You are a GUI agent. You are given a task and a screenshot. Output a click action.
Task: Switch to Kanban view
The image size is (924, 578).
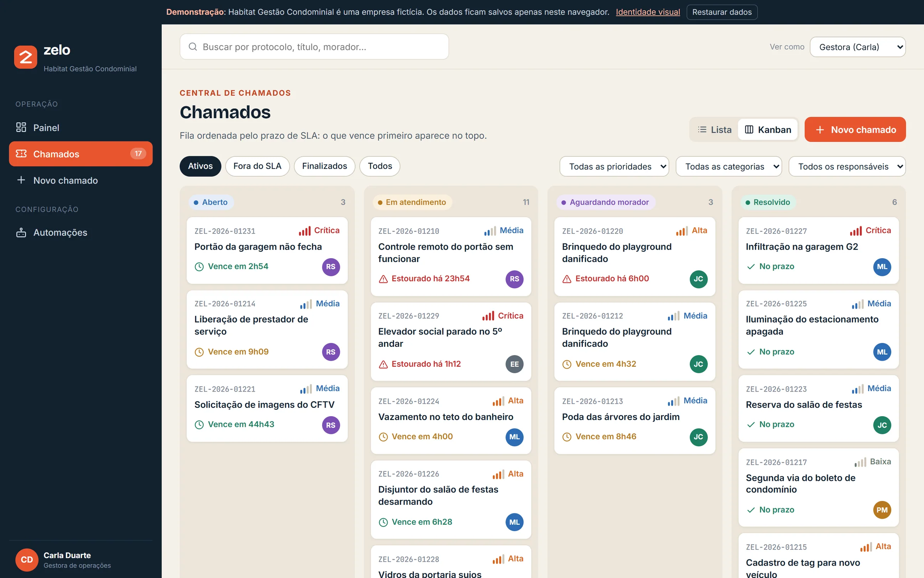tap(768, 130)
